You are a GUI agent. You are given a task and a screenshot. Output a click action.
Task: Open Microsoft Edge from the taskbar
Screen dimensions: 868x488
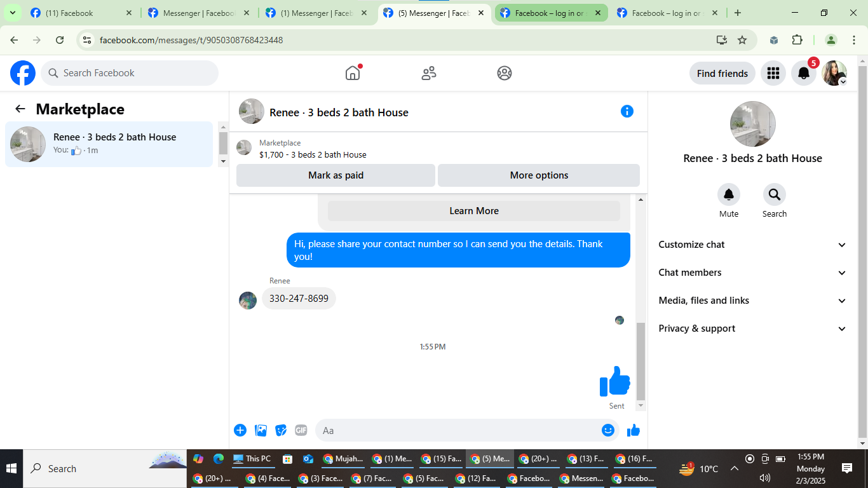219,459
